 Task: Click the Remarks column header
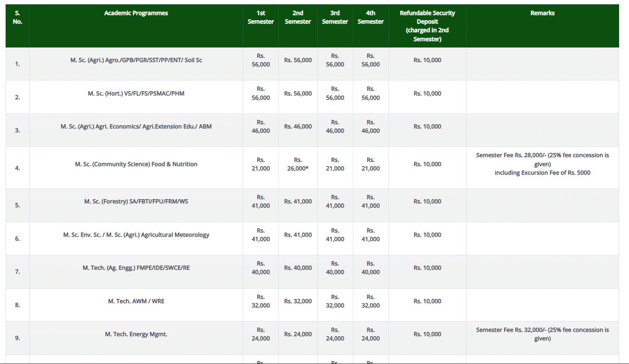[542, 13]
